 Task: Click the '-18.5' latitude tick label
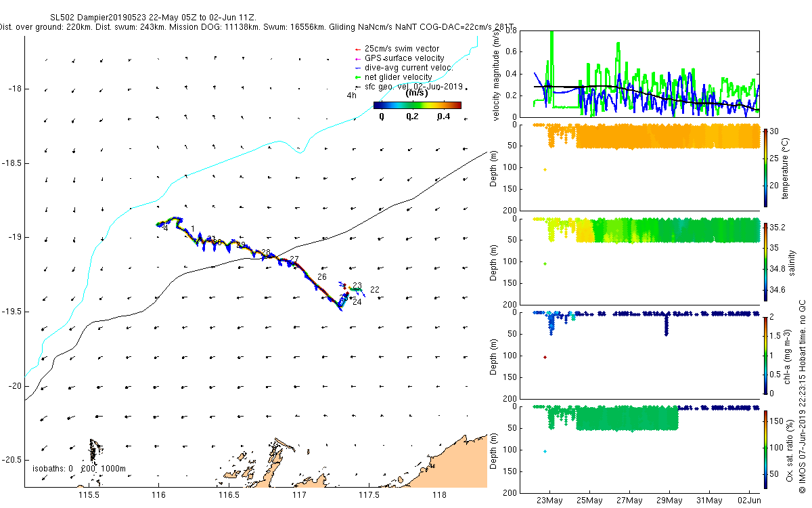(x=12, y=163)
